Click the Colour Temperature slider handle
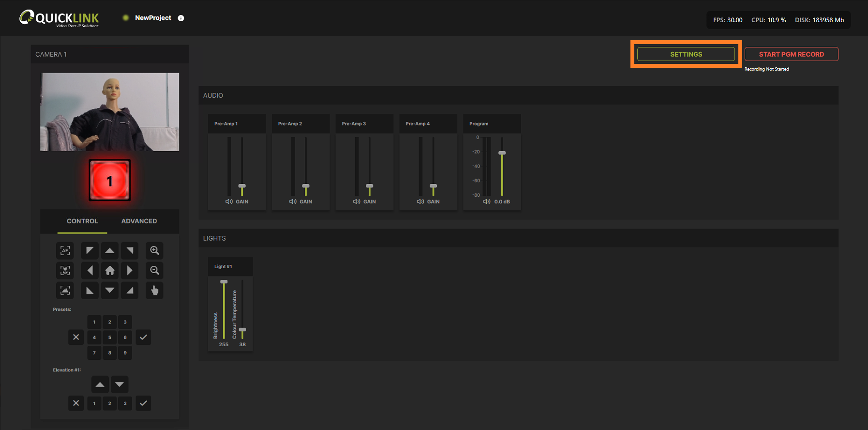The height and width of the screenshot is (430, 868). coord(242,330)
